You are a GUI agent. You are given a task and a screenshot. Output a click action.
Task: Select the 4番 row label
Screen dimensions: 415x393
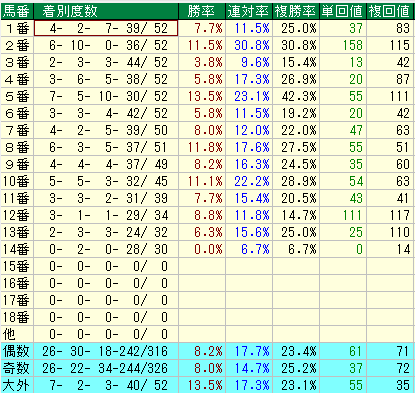[x=17, y=79]
